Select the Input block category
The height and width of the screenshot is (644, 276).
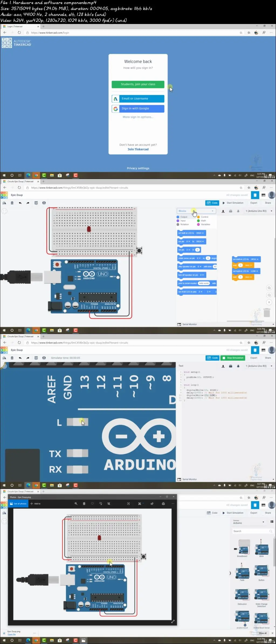tap(181, 221)
